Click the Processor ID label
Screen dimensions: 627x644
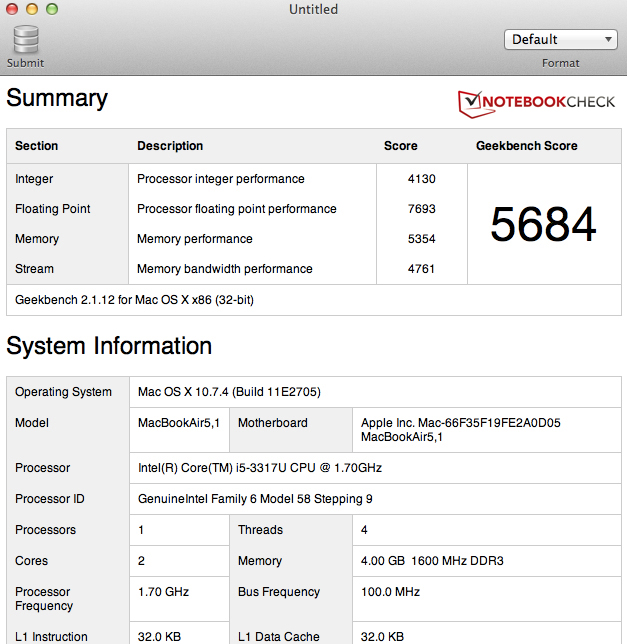(50, 499)
